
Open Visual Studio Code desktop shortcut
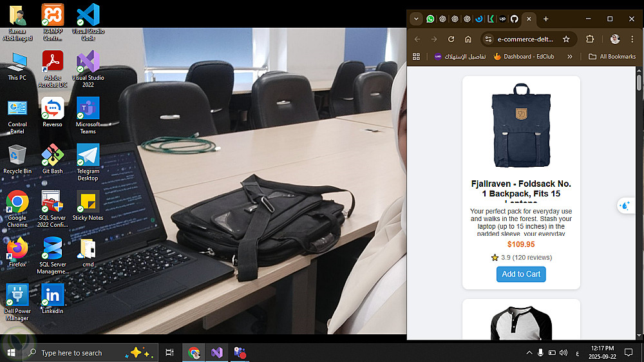[x=88, y=22]
